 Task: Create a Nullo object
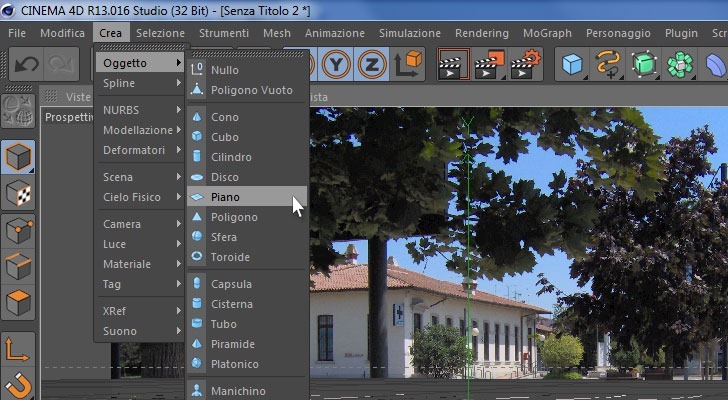(x=247, y=70)
